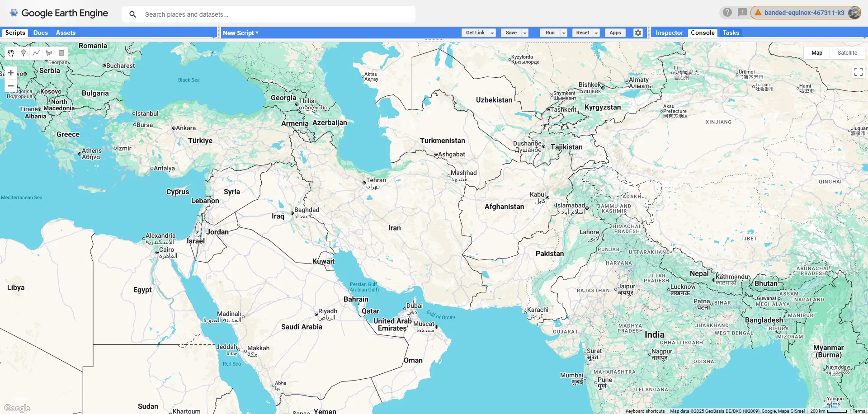Select the rectangle drawing tool
Viewport: 868px width, 414px height.
61,53
